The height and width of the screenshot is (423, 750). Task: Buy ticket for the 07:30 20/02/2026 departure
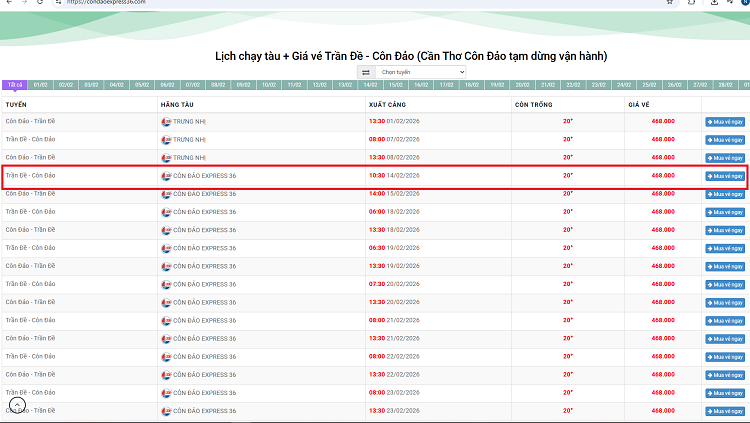725,284
